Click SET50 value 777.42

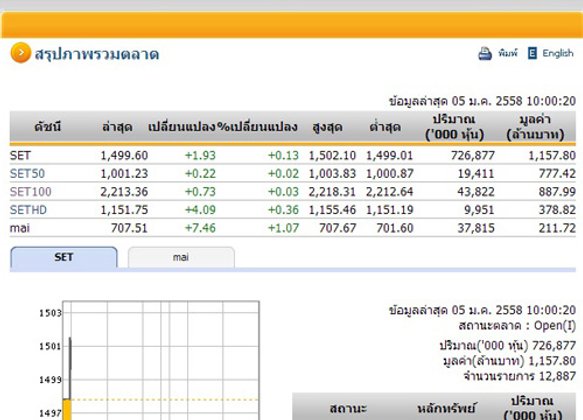[x=557, y=174]
